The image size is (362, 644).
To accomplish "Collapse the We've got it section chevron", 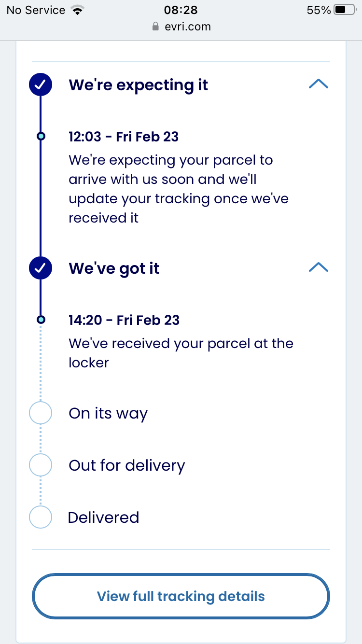I will point(318,267).
